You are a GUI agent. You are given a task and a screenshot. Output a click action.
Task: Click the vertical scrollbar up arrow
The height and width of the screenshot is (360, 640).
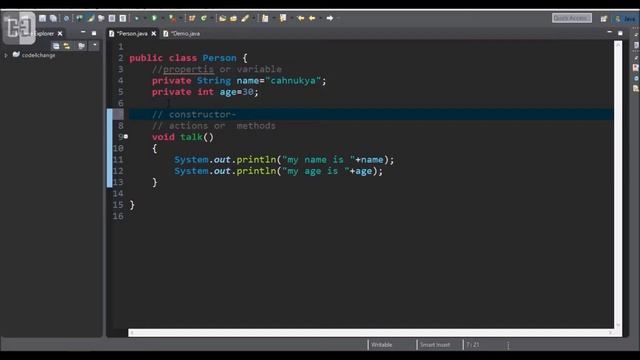pos(618,43)
